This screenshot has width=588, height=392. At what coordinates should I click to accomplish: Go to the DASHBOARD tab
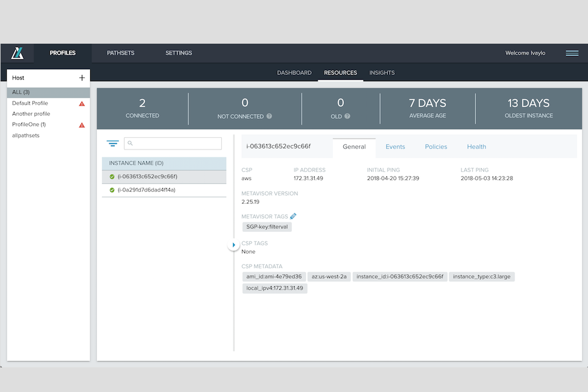[x=294, y=73]
